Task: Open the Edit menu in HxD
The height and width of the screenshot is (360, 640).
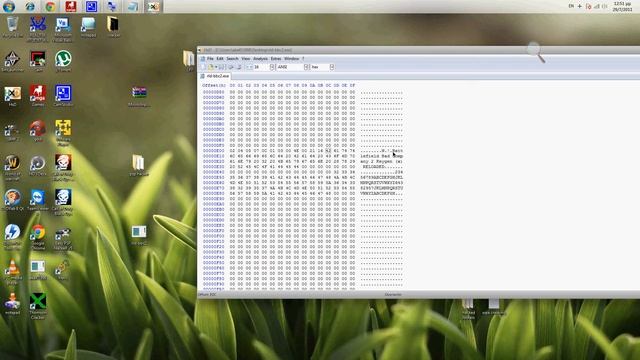Action: [x=220, y=59]
